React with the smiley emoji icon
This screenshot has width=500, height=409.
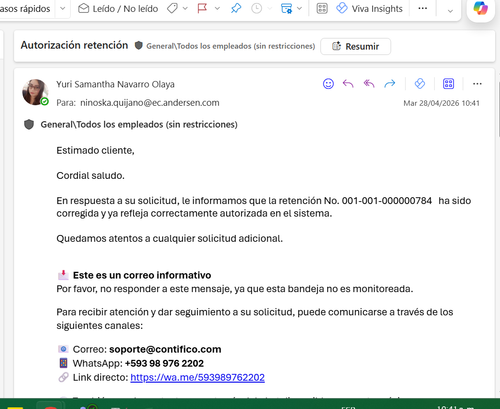point(328,84)
